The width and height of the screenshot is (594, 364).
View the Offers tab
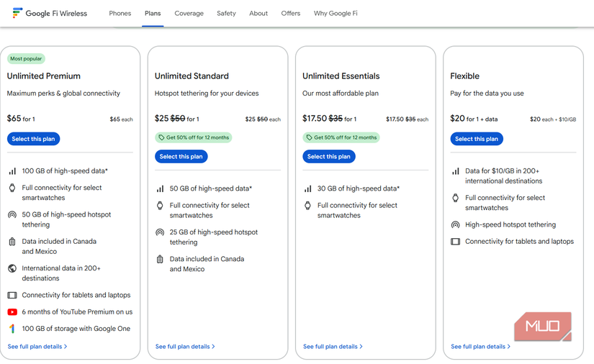point(291,13)
